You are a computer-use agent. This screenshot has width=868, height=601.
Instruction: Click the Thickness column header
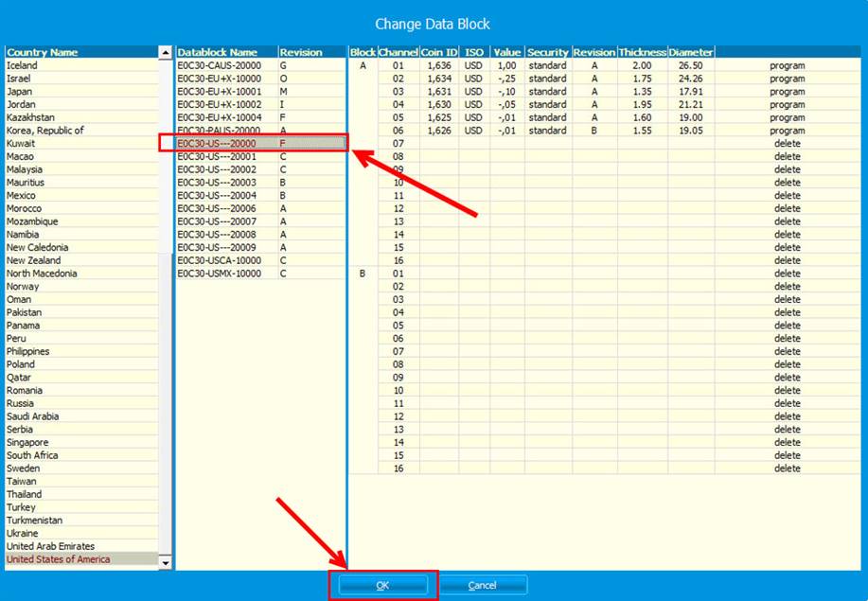pyautogui.click(x=642, y=52)
